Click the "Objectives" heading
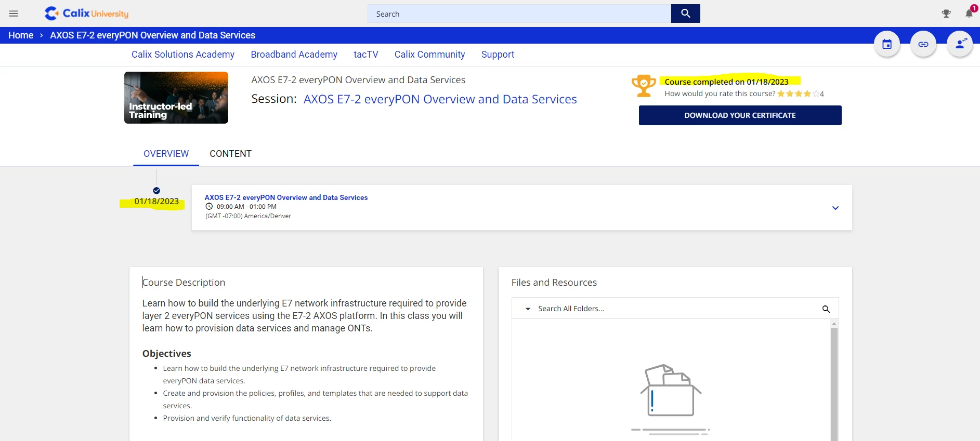 click(166, 354)
